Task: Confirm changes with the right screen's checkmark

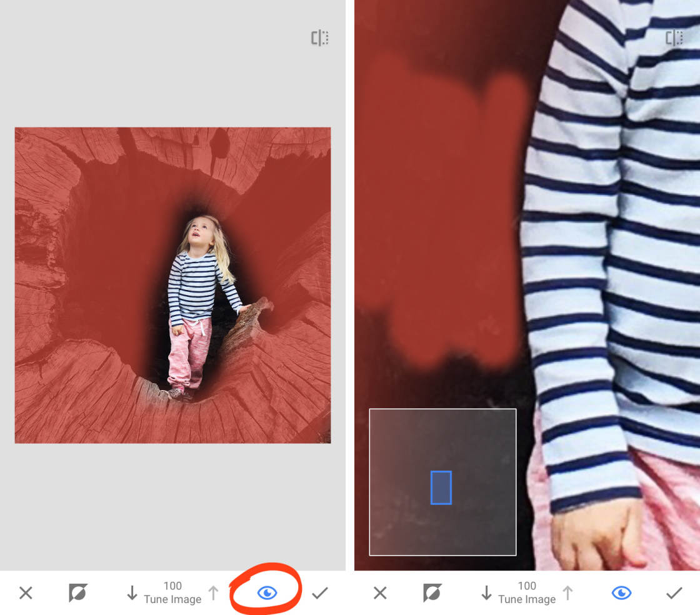Action: click(674, 592)
